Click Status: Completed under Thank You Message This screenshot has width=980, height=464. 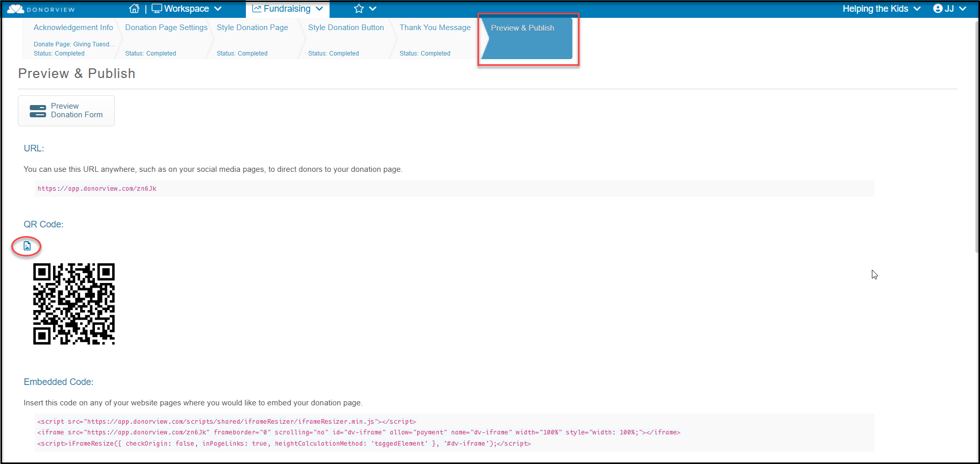click(x=425, y=54)
